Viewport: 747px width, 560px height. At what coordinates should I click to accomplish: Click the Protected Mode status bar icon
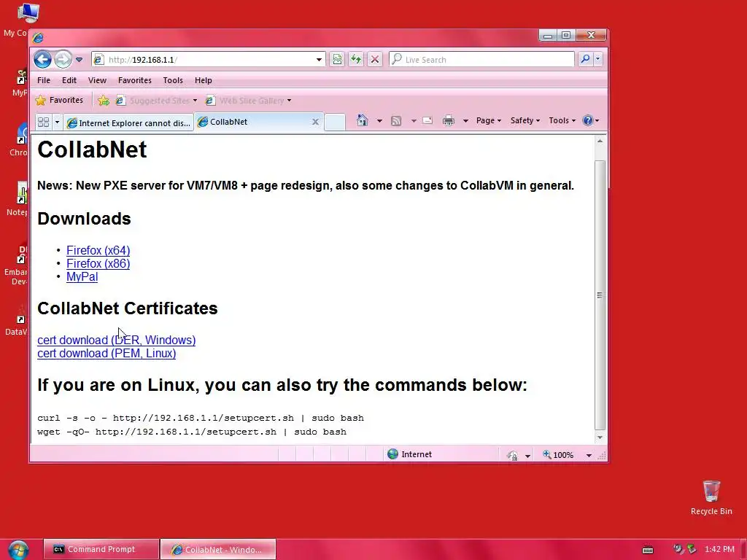pos(513,455)
